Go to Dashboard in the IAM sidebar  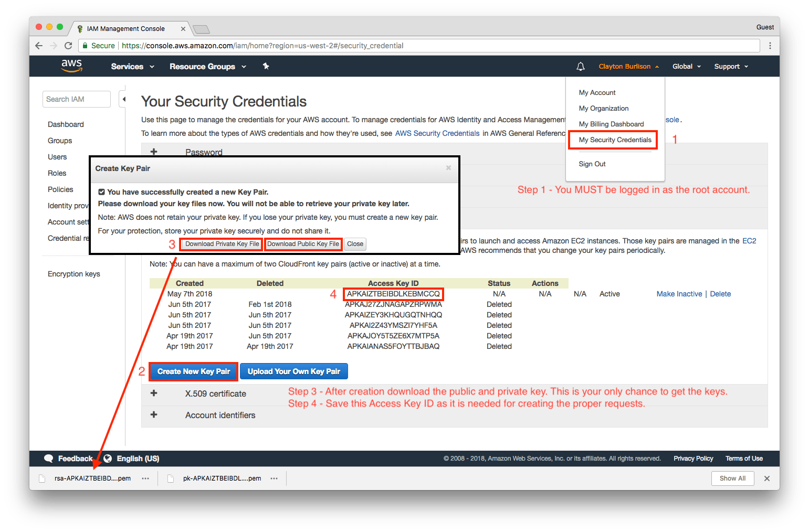click(x=66, y=124)
